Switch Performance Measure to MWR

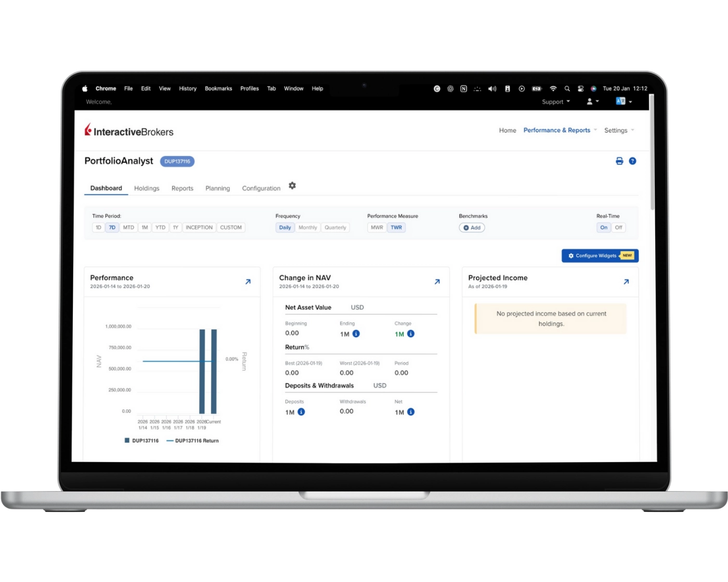pos(376,227)
